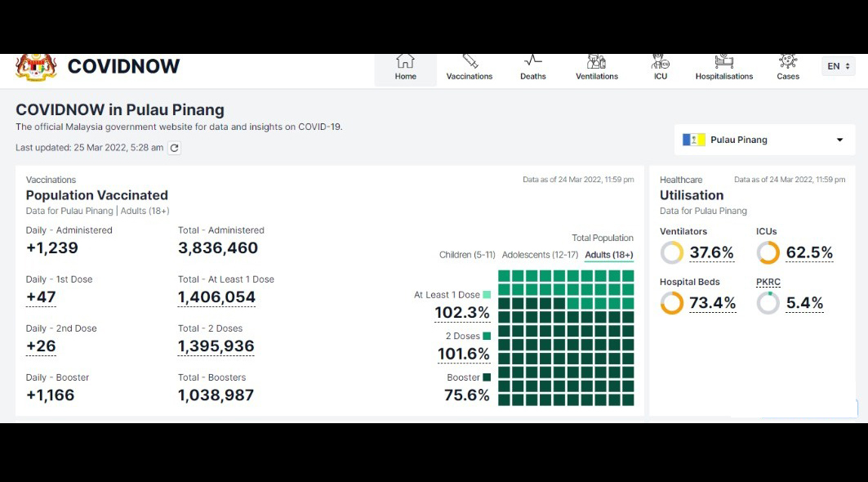Click the Home house icon

(x=405, y=61)
